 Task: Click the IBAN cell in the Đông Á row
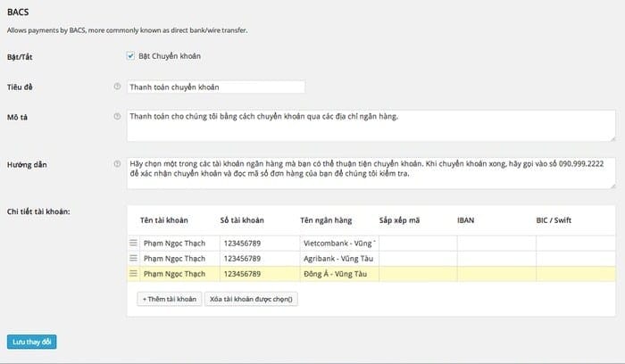point(497,274)
